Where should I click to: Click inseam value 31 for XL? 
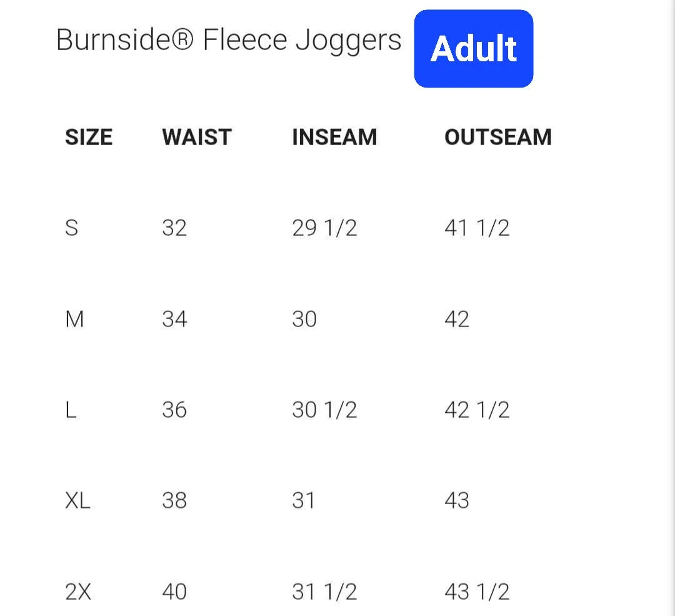(x=304, y=500)
